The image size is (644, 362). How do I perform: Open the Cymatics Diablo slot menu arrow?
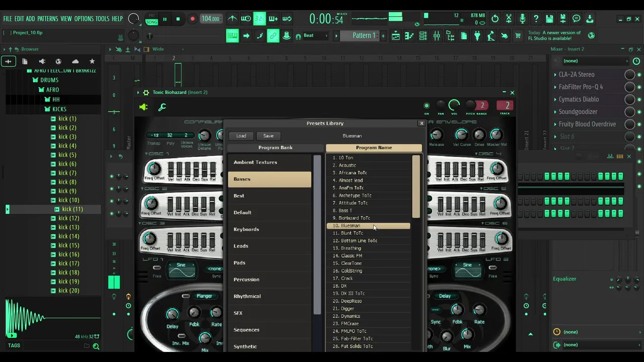pos(555,100)
